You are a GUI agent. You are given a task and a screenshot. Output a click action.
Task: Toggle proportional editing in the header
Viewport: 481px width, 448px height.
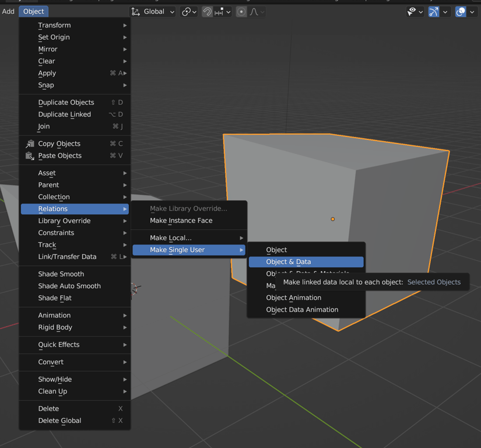241,12
